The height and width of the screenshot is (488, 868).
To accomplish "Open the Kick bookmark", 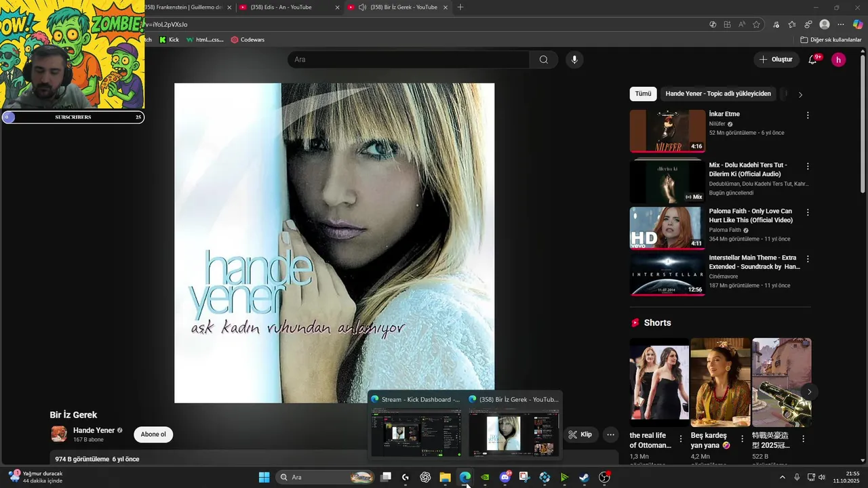I will [170, 40].
